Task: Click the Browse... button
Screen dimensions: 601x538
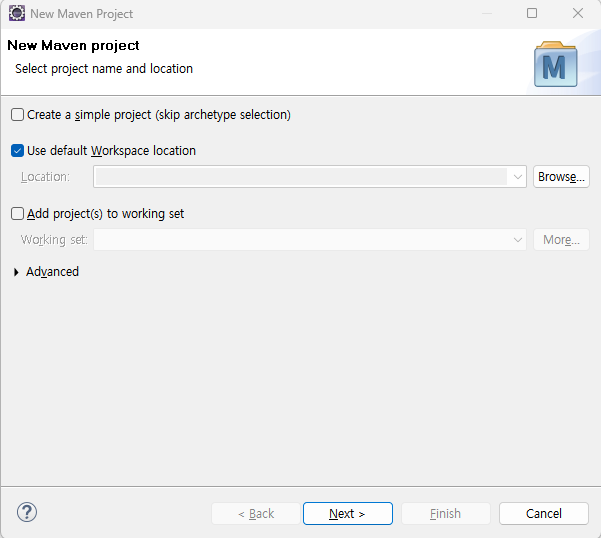Action: tap(561, 177)
